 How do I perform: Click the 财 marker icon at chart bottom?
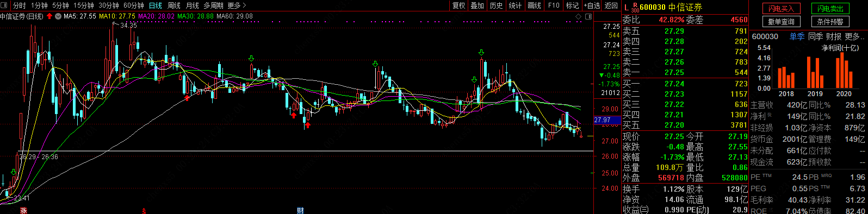300,210
